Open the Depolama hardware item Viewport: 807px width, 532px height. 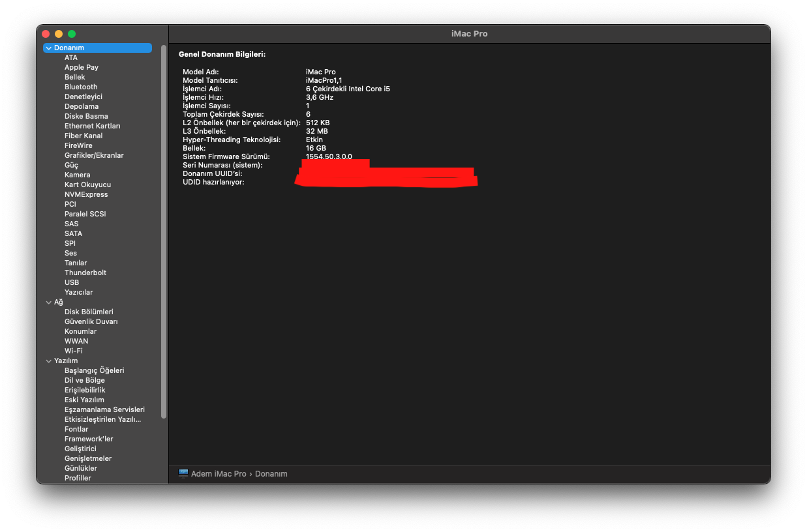pyautogui.click(x=82, y=106)
